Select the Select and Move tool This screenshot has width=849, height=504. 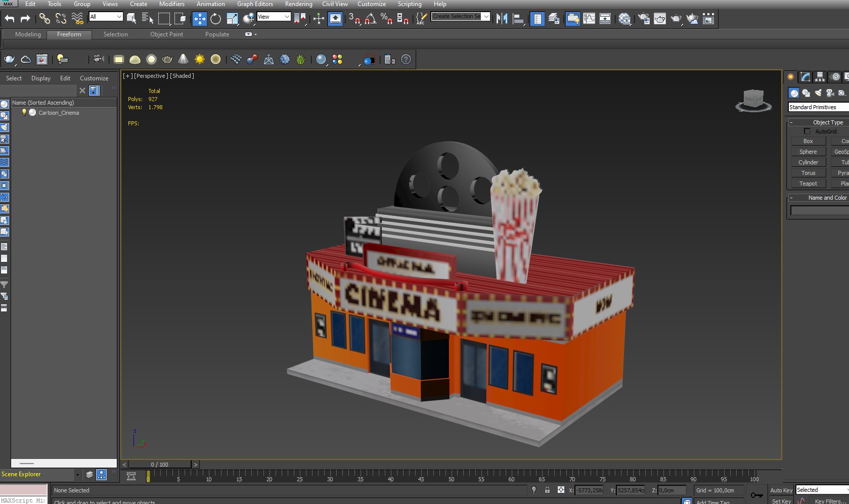click(199, 19)
